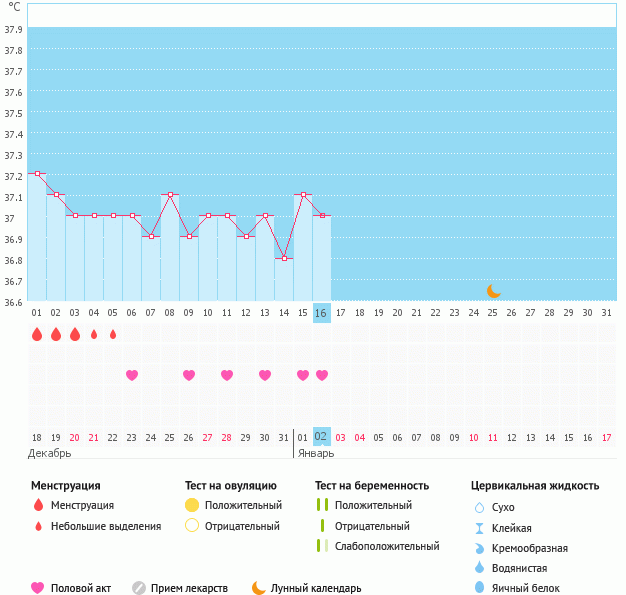
Task: Click the Отрицательный label under Тест на овуляцию
Action: 242,526
